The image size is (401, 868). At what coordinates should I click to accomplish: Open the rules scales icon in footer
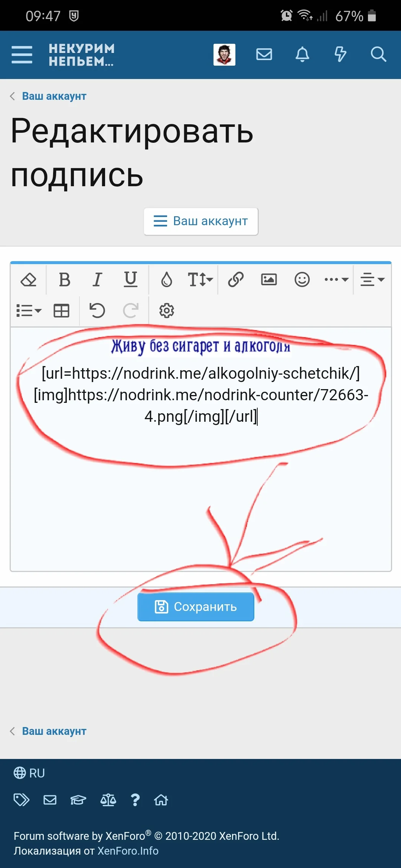[108, 800]
